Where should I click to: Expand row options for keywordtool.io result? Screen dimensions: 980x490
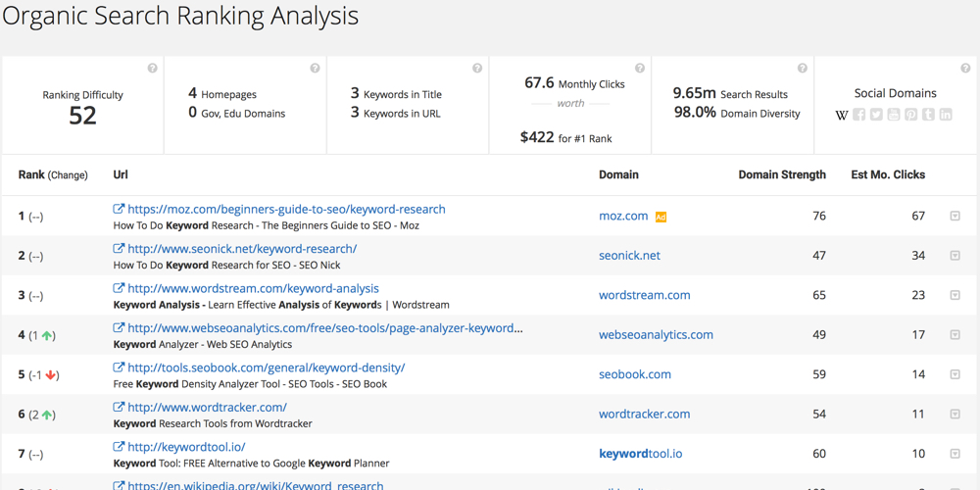pyautogui.click(x=955, y=454)
